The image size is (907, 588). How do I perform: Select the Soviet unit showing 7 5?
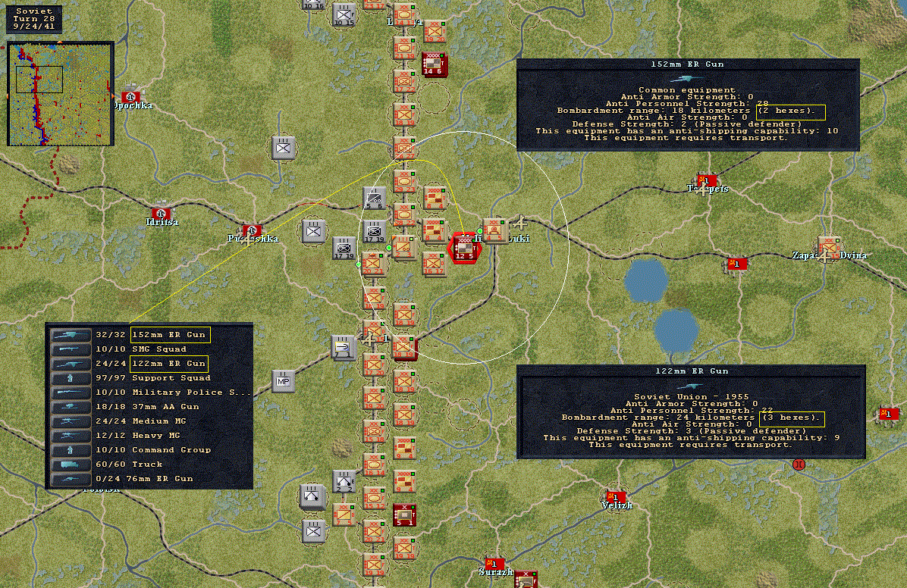click(x=344, y=514)
